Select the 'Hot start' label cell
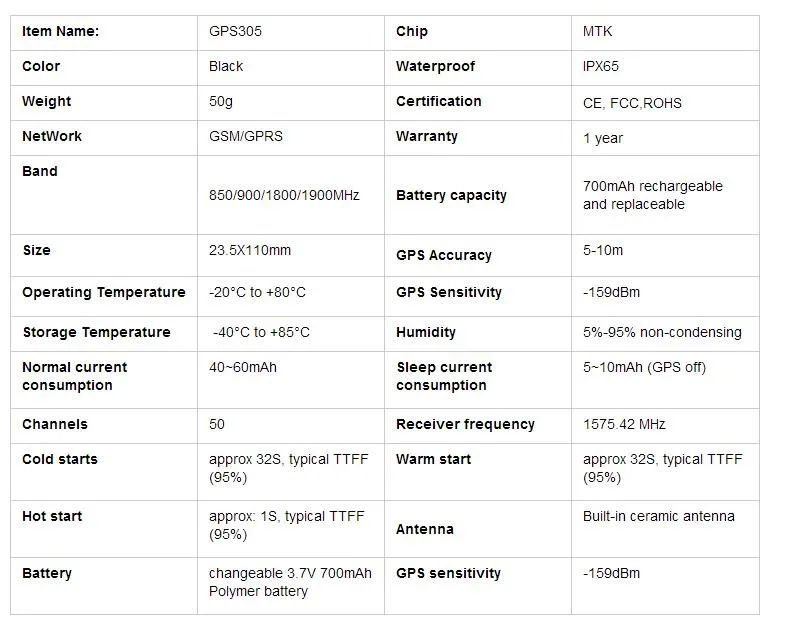Image resolution: width=807 pixels, height=632 pixels. pyautogui.click(x=52, y=516)
